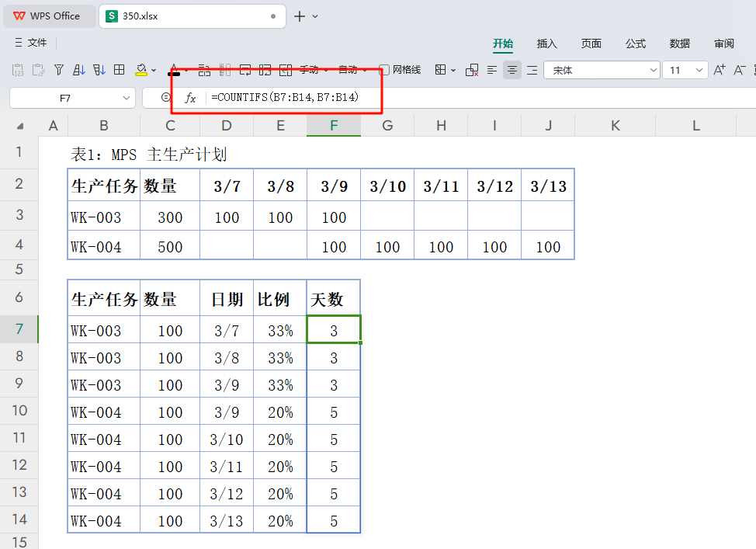Click the 比例 header cell

(280, 297)
